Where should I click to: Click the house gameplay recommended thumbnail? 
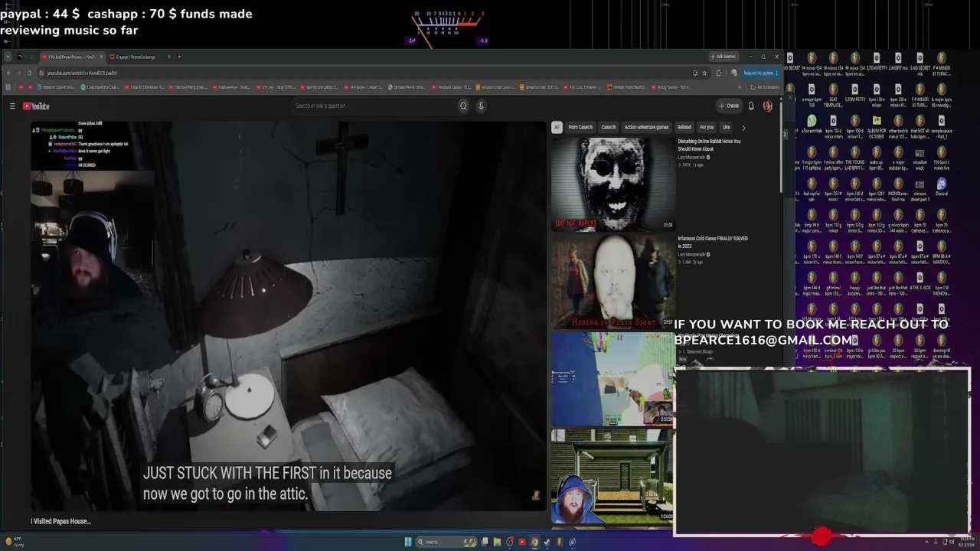612,475
